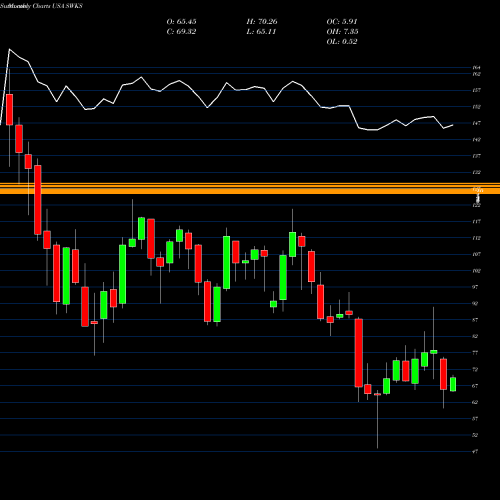
Task: Select the open value O: 65.45
Action: click(x=181, y=22)
